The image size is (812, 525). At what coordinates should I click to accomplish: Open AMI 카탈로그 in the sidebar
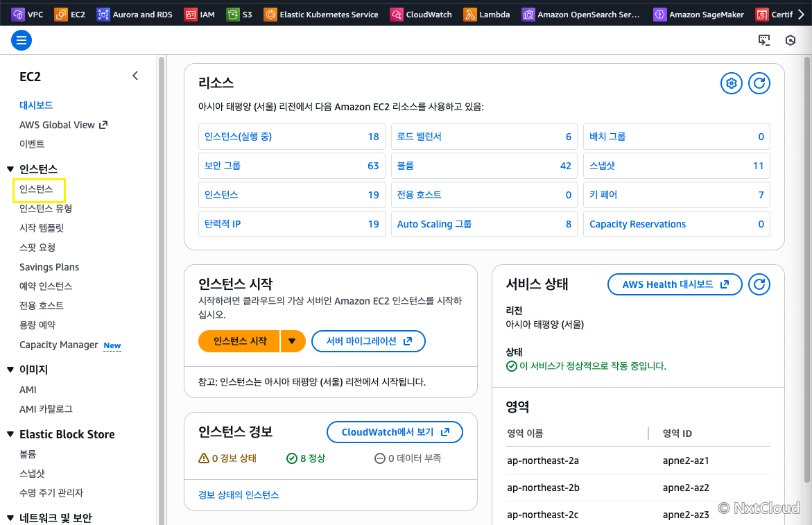[x=46, y=409]
